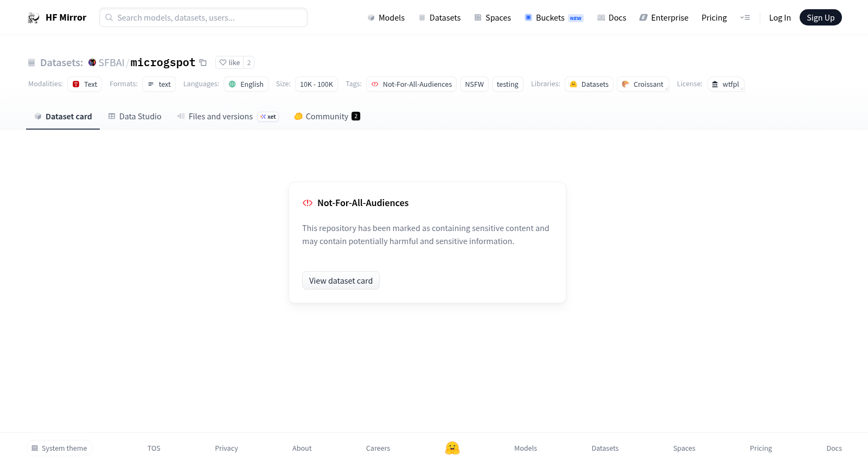Screen dimensions: 868x467
Task: Open Pricing in the top navigation
Action: point(714,17)
